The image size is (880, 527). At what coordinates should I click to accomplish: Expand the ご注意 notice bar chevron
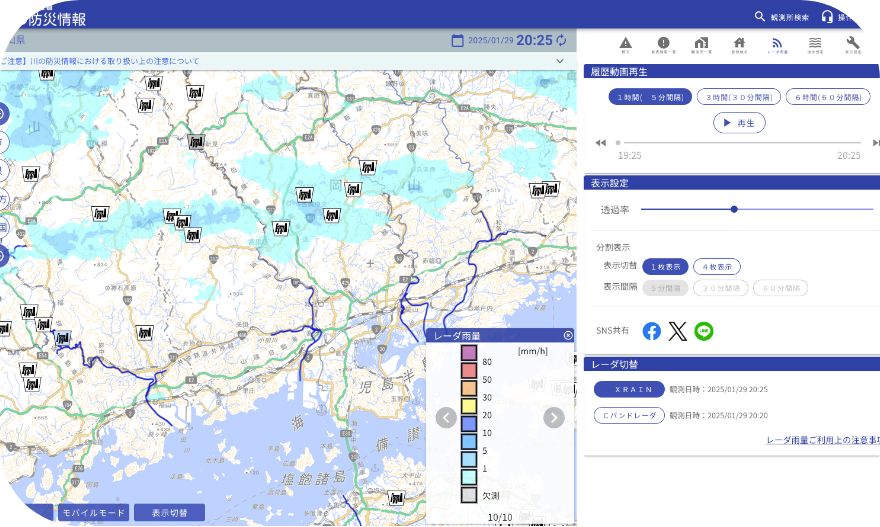point(560,61)
